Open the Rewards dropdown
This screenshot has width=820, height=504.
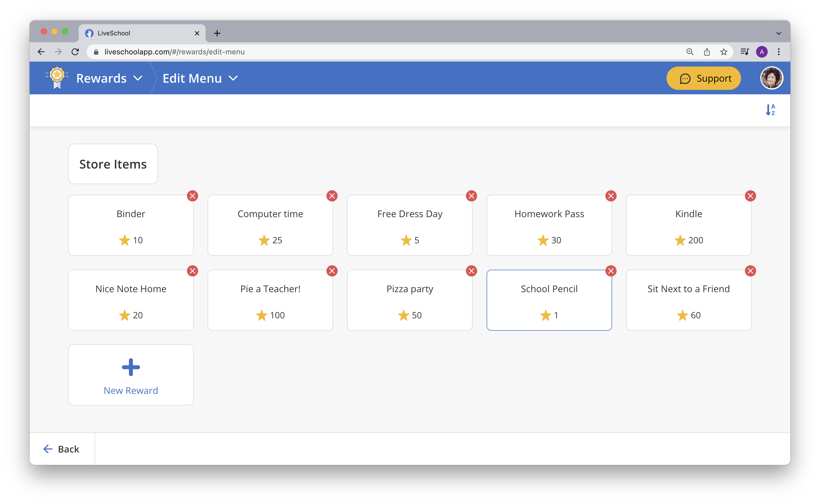pyautogui.click(x=138, y=78)
